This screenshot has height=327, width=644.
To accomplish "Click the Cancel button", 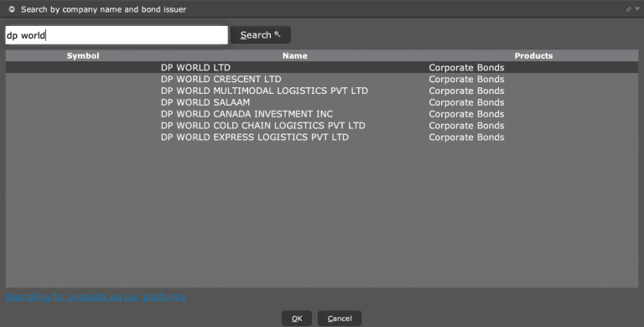I will click(x=340, y=319).
